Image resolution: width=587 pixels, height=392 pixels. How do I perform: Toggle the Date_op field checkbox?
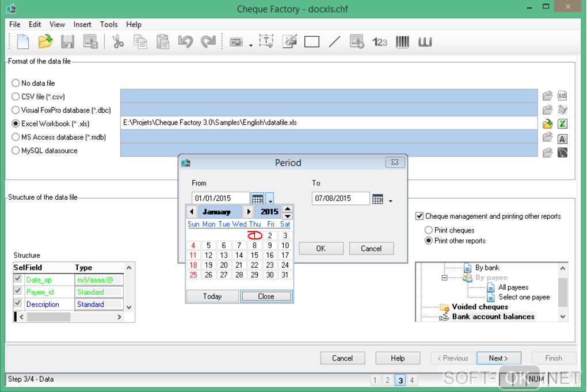tap(17, 279)
